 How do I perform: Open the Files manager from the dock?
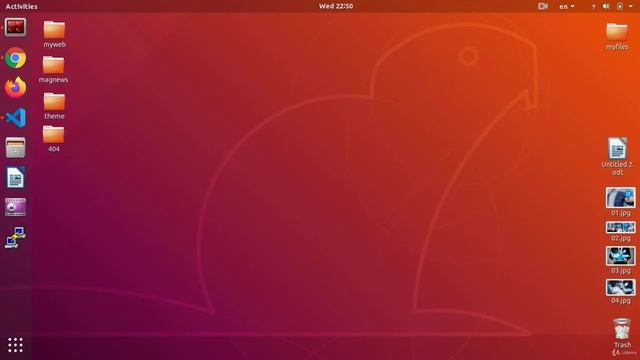pyautogui.click(x=16, y=147)
